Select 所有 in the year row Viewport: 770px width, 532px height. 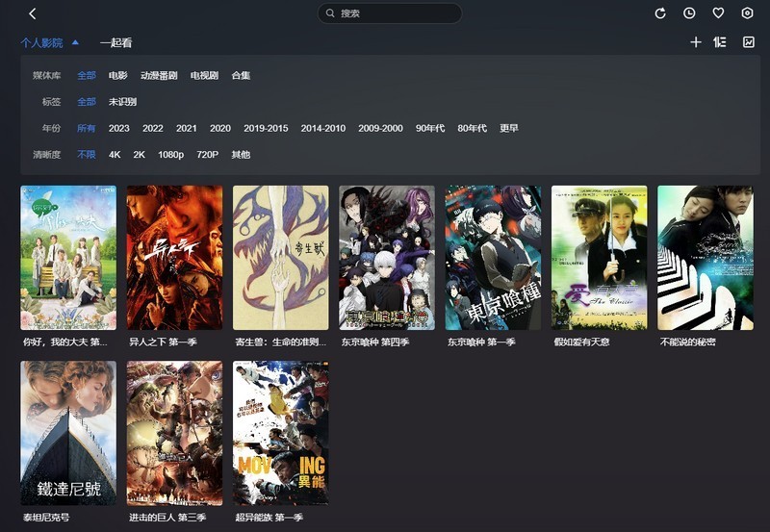(87, 129)
